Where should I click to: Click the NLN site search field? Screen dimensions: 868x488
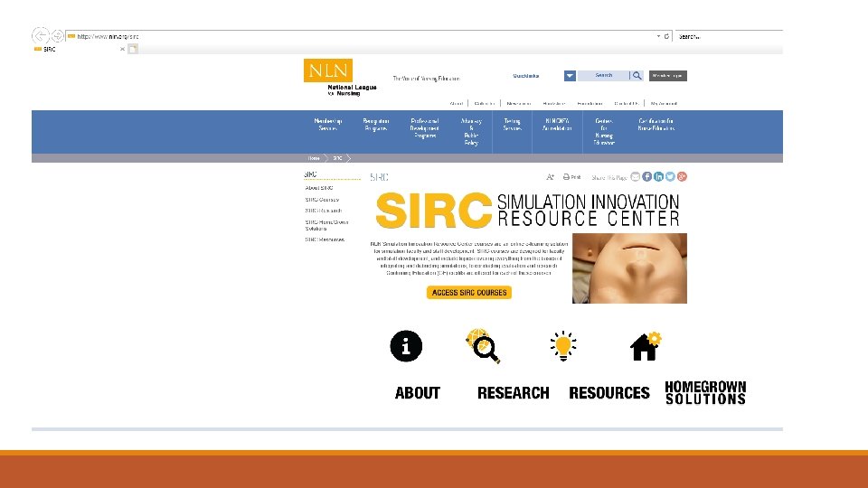603,76
